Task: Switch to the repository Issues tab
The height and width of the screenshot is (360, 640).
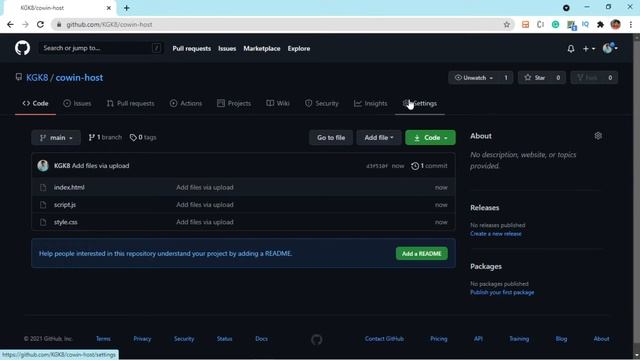Action: coord(77,103)
